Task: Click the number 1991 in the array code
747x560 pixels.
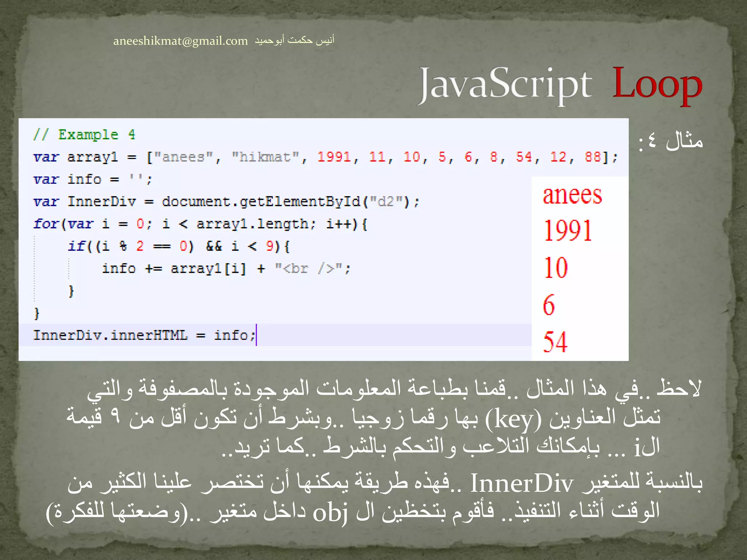Action: pyautogui.click(x=334, y=157)
